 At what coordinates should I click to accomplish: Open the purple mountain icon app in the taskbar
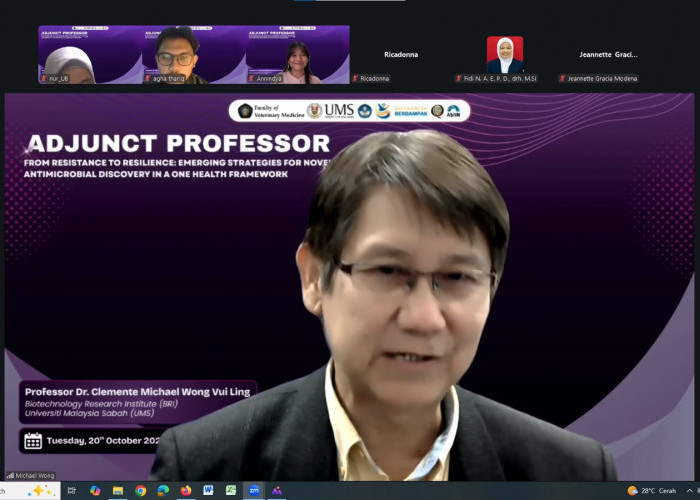pyautogui.click(x=276, y=491)
